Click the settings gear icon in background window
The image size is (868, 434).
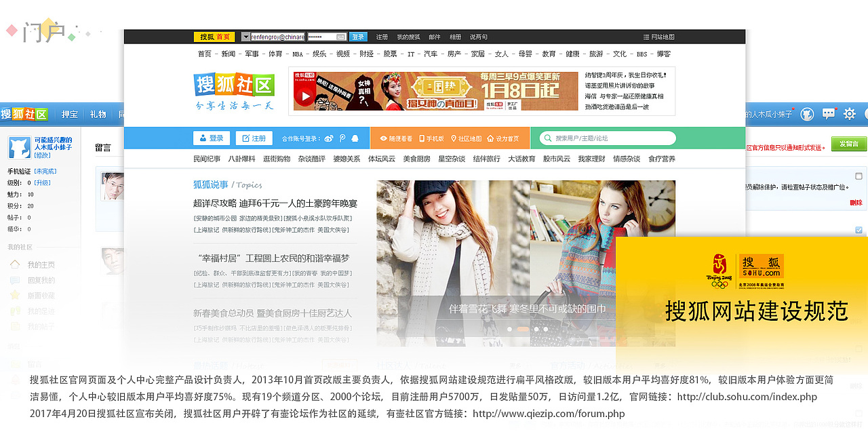[x=849, y=114]
